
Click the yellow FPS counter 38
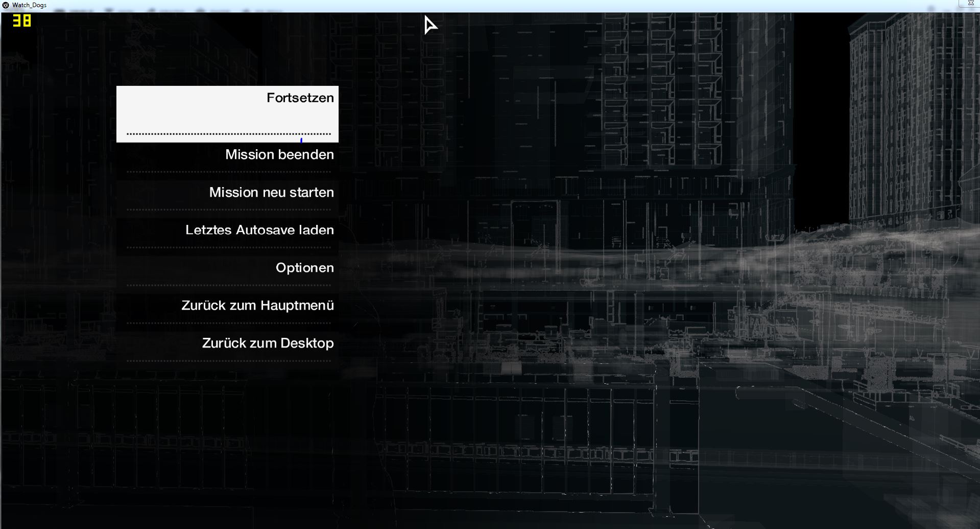[22, 21]
